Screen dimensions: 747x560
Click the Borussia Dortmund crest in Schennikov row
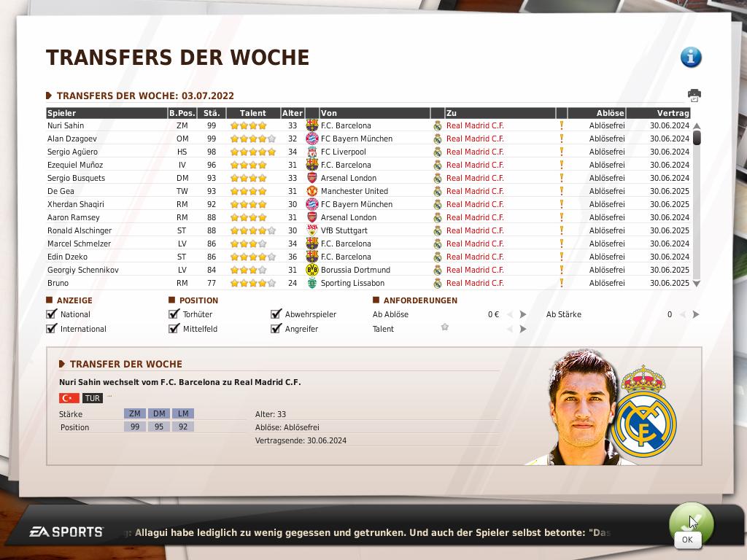click(312, 270)
